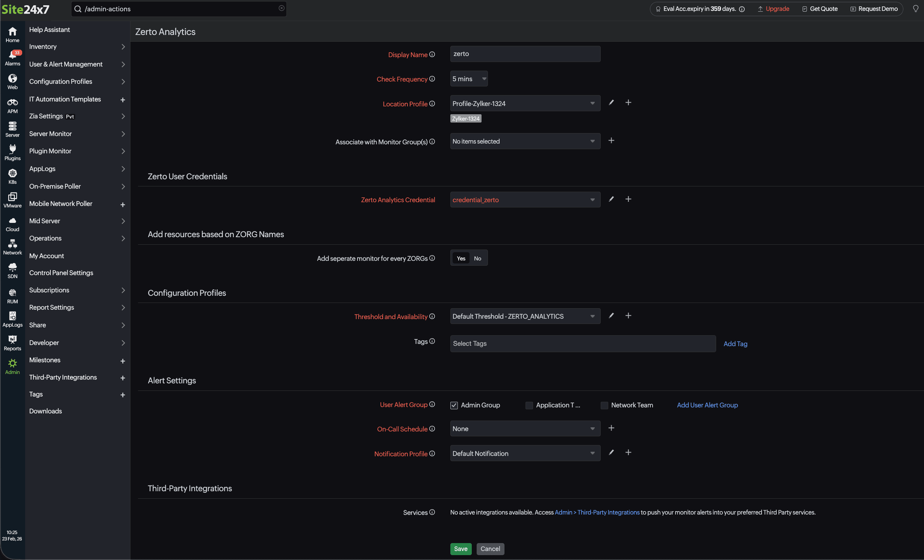Open the Threshold and Availability dropdown
The height and width of the screenshot is (560, 924).
tap(525, 316)
